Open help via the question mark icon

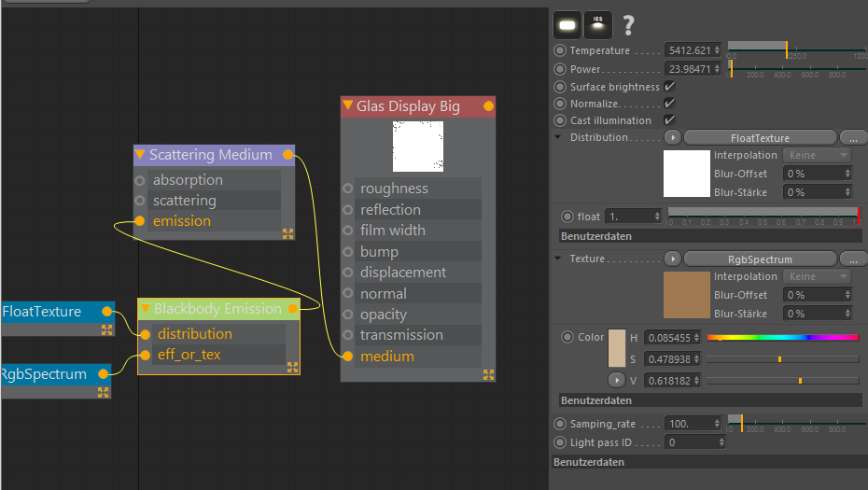pos(629,25)
